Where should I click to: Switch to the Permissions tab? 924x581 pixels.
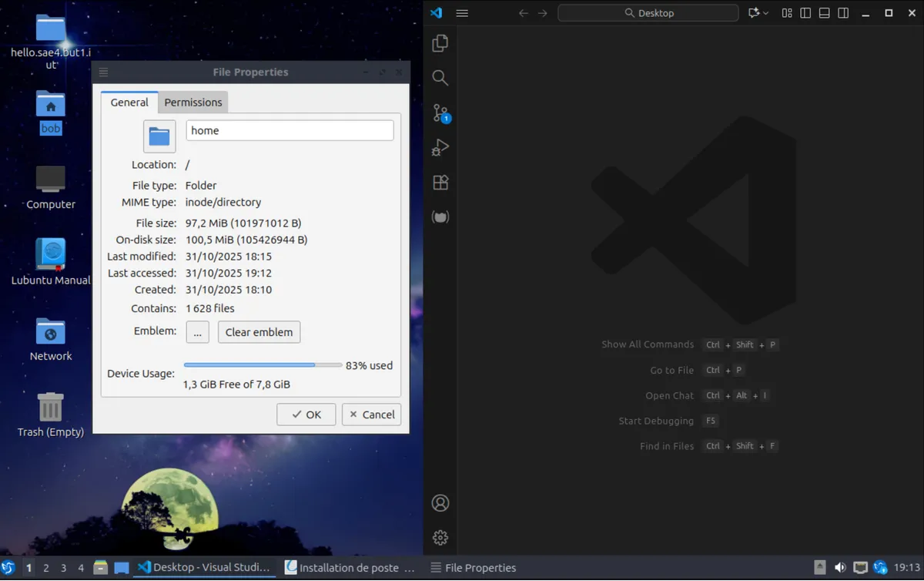(x=193, y=102)
